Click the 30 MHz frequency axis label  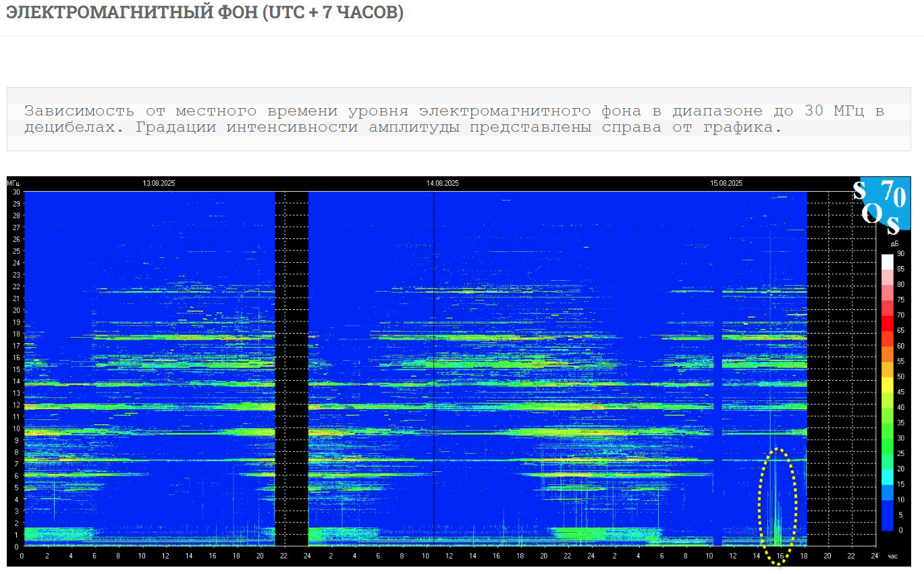[16, 192]
